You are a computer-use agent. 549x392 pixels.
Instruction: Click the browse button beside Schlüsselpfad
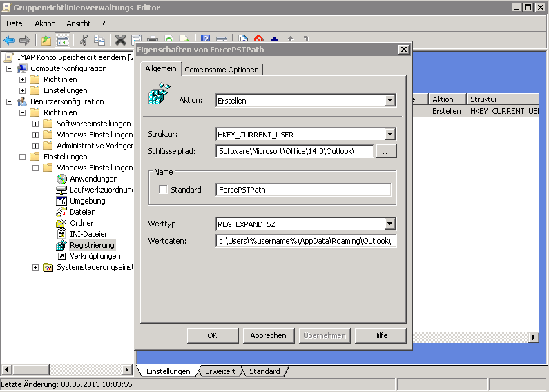click(x=386, y=151)
